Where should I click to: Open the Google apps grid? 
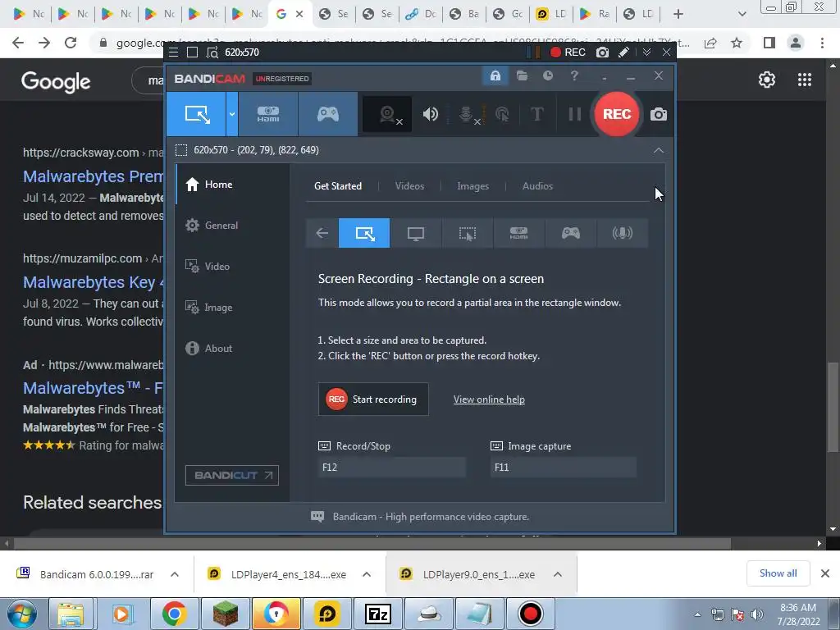(x=805, y=80)
